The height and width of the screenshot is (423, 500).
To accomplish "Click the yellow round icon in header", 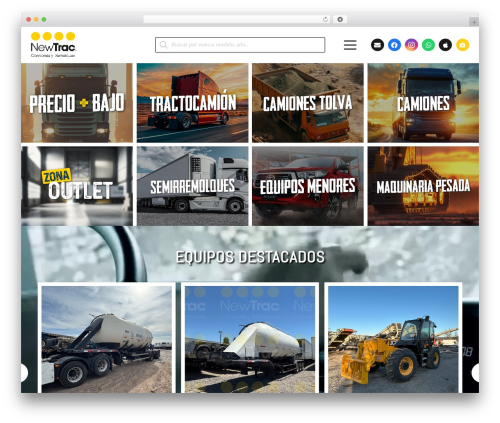I will pos(462,45).
